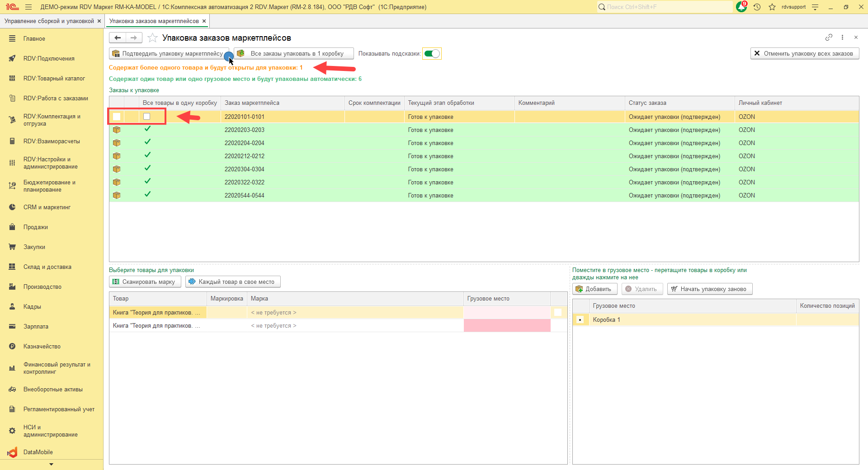
Task: Click box icon for order 22020203-0203
Action: click(x=117, y=130)
